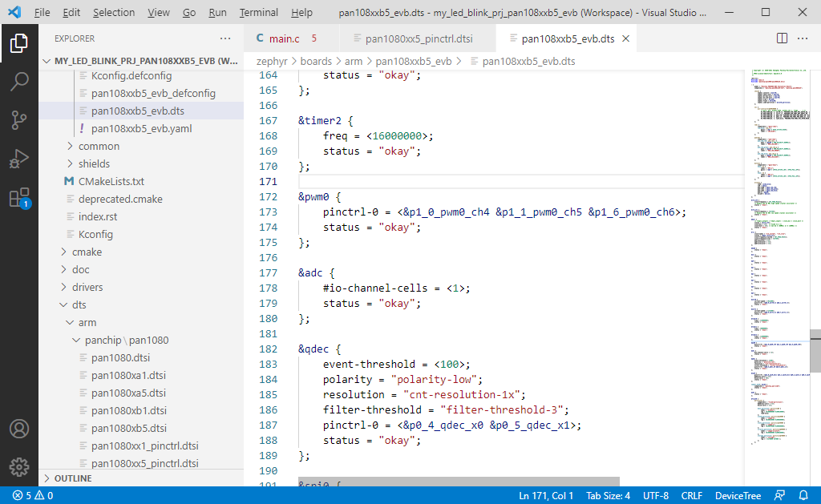Click boards in the breadcrumb path
821x504 pixels.
(x=316, y=61)
